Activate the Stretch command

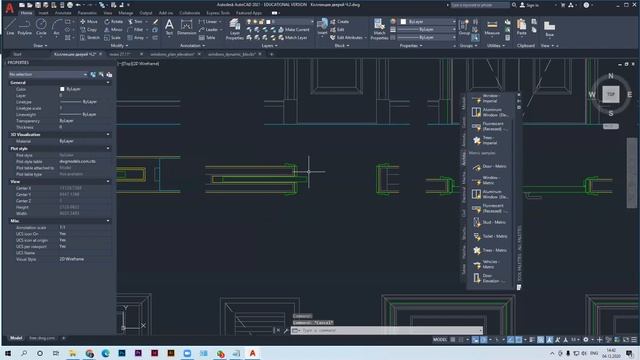coord(89,38)
